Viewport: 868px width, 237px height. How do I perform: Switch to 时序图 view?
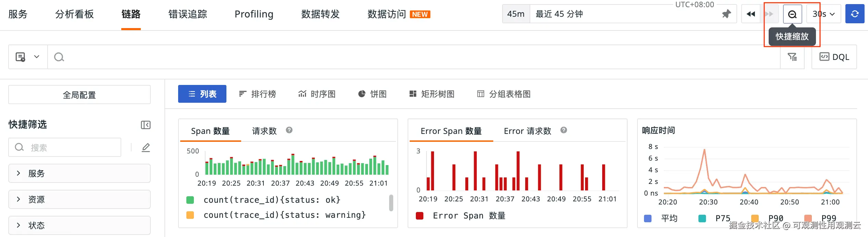(x=317, y=94)
